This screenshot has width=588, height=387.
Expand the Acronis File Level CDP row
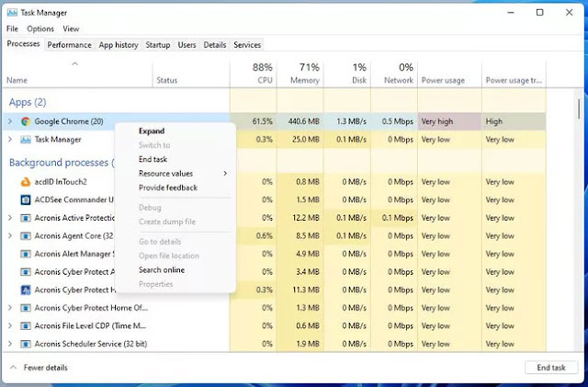coord(10,325)
